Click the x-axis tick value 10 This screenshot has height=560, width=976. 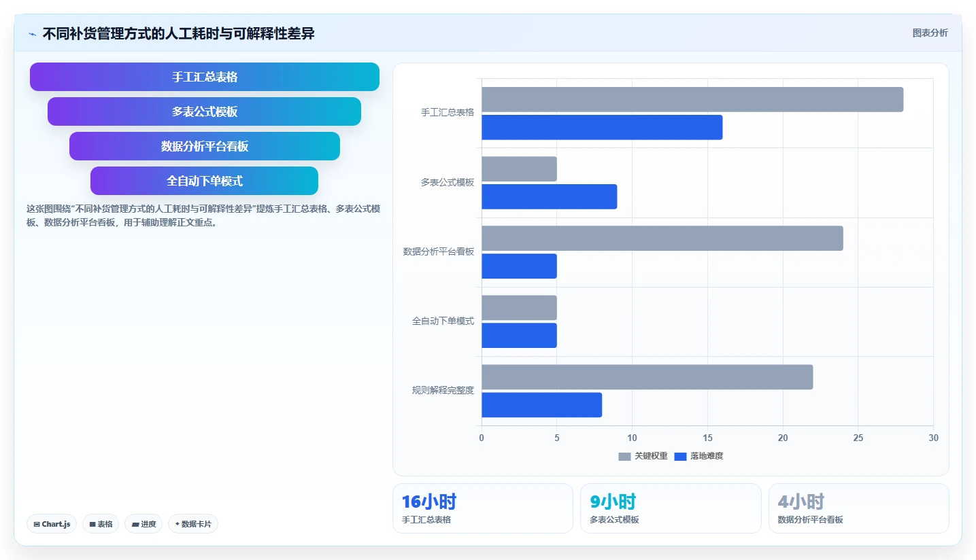(632, 438)
